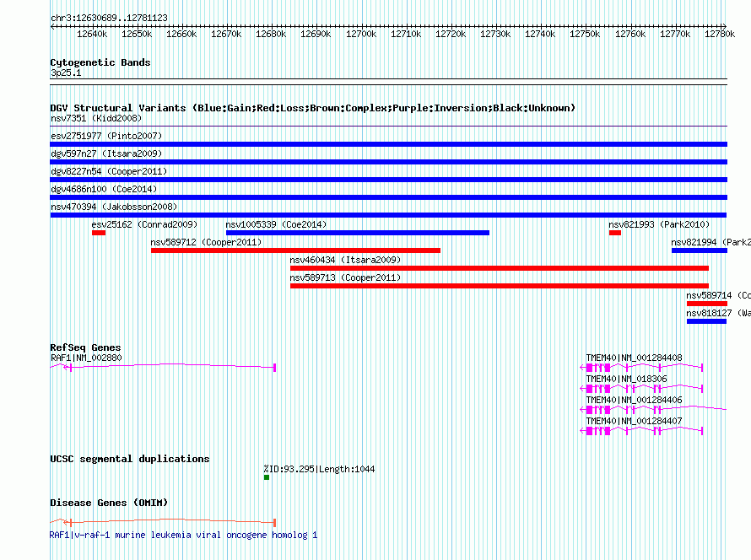
Task: Click the right arrow of the coordinate ruler
Action: coord(724,26)
